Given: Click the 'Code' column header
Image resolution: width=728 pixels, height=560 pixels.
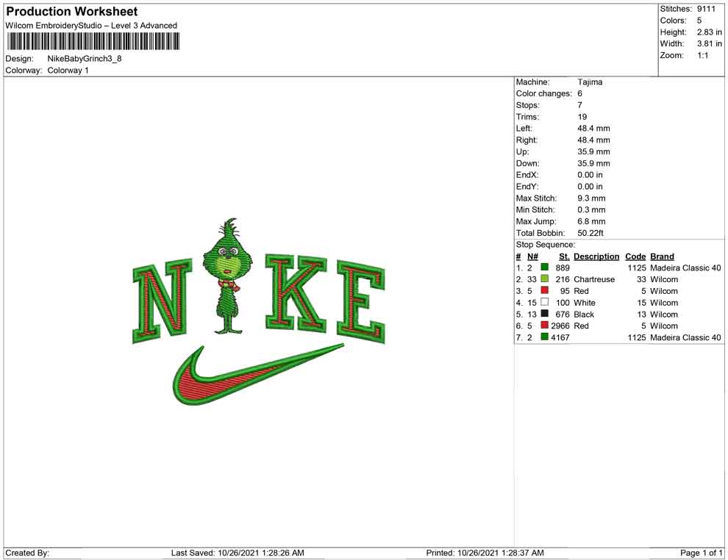Looking at the screenshot, I should pos(635,256).
